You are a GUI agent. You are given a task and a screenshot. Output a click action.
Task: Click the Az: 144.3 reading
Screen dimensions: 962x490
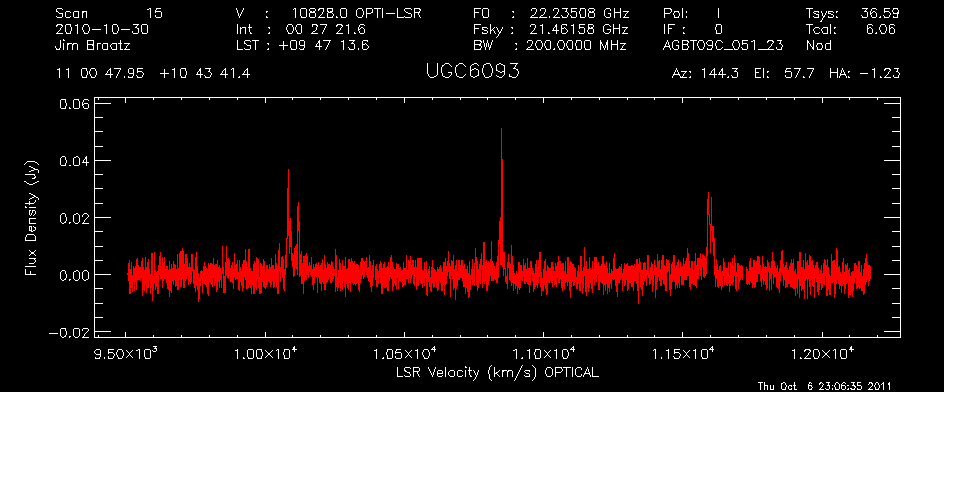tap(705, 74)
